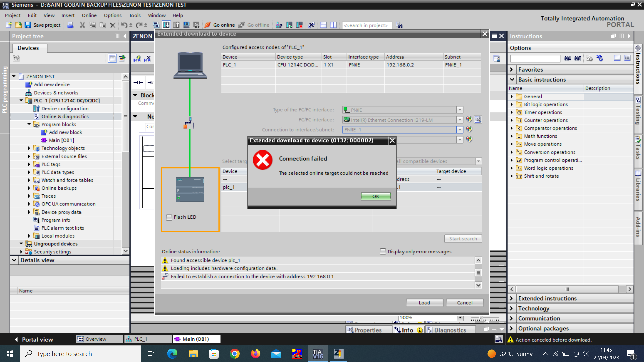This screenshot has height=362, width=644.
Task: Open the PG/PC interface type dropdown
Action: tap(460, 110)
